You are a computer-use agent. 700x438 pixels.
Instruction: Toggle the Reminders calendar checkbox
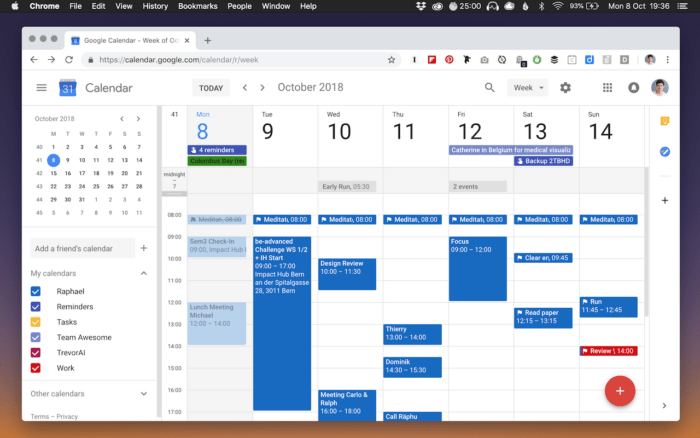coord(36,307)
